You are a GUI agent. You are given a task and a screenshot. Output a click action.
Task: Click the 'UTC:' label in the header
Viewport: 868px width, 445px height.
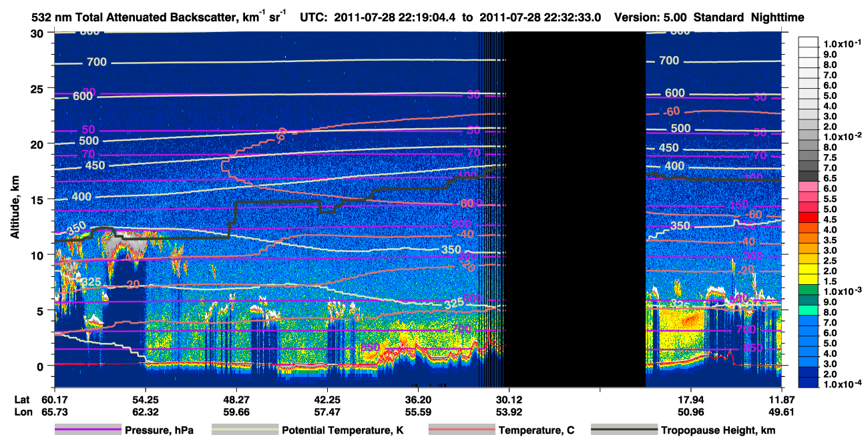(x=314, y=17)
